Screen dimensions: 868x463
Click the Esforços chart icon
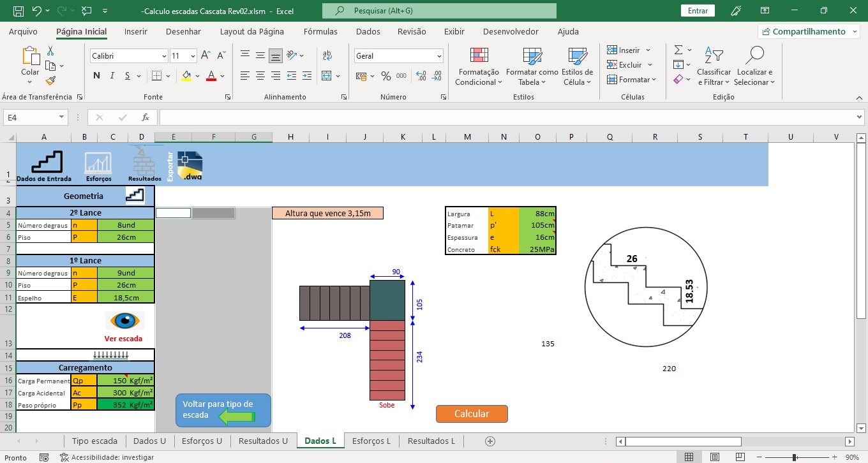pyautogui.click(x=98, y=163)
